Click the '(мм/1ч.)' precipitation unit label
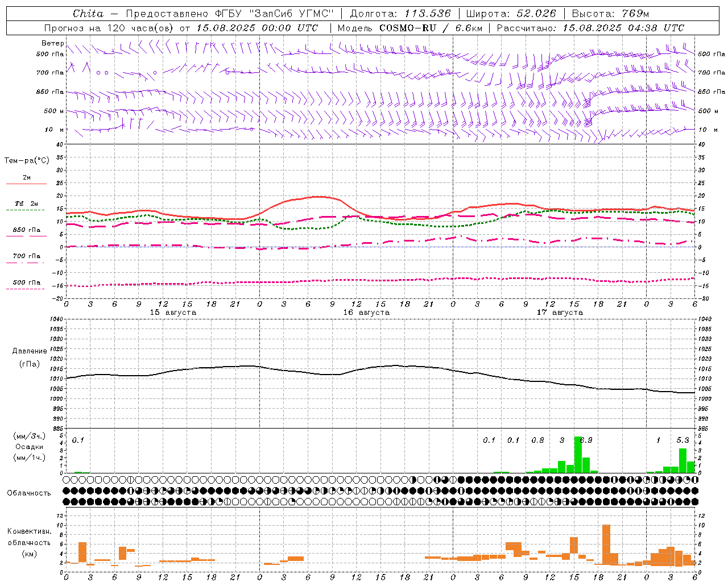Viewport: 728px width, 582px height. [30, 458]
